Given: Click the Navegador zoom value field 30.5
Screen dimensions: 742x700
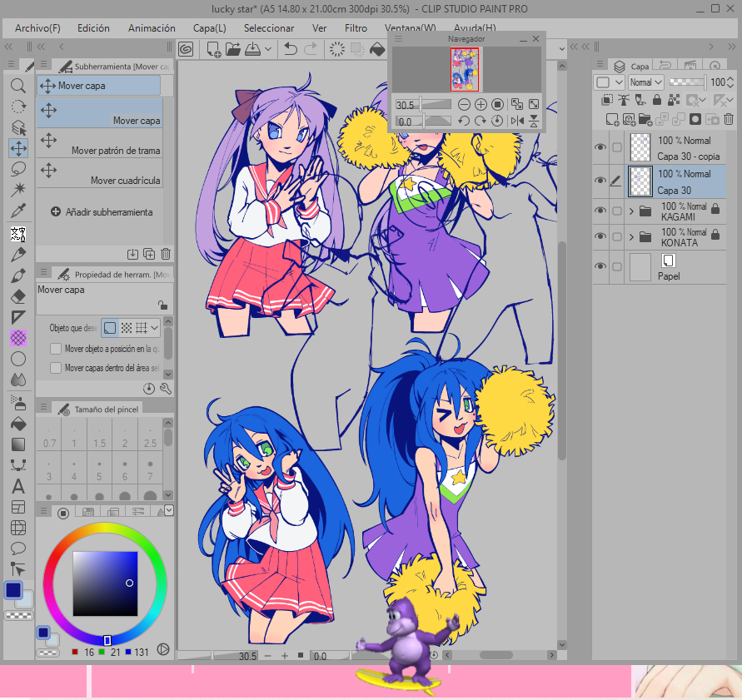Looking at the screenshot, I should pyautogui.click(x=406, y=105).
